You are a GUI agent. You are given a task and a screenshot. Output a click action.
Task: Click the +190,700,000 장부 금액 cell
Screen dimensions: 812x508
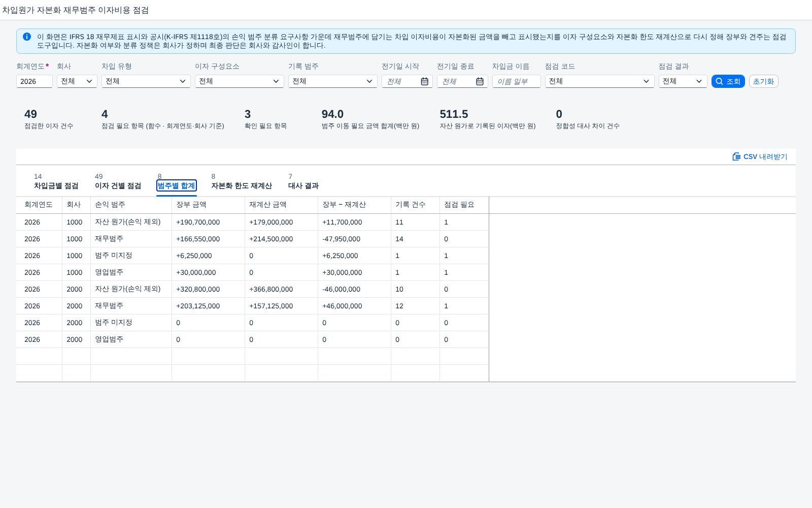point(208,222)
